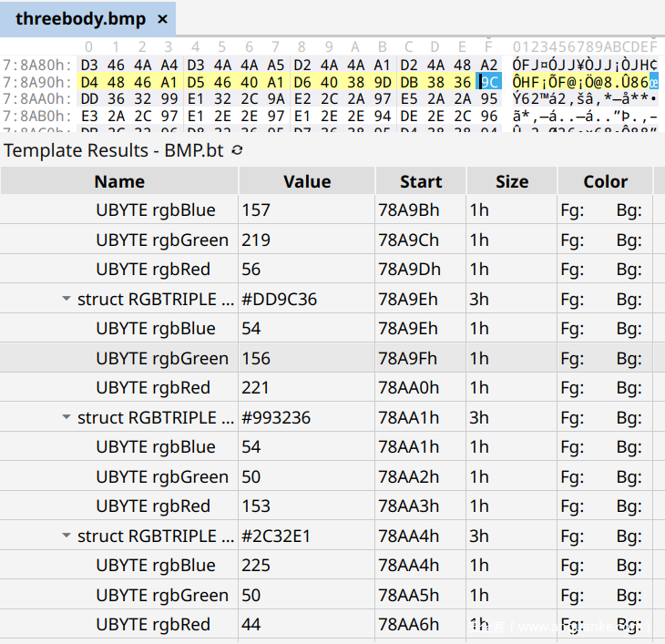Collapse struct RGBTRIPLE #DD9C36 row

[x=66, y=299]
